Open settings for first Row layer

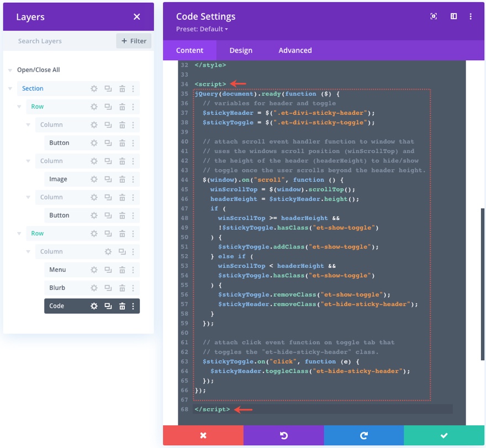94,107
